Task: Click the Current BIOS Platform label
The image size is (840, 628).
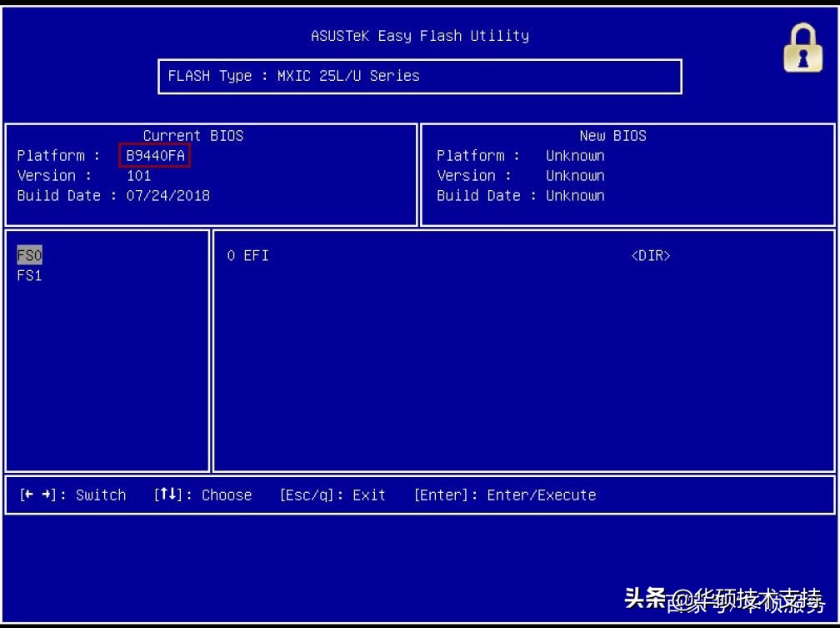Action: (58, 155)
